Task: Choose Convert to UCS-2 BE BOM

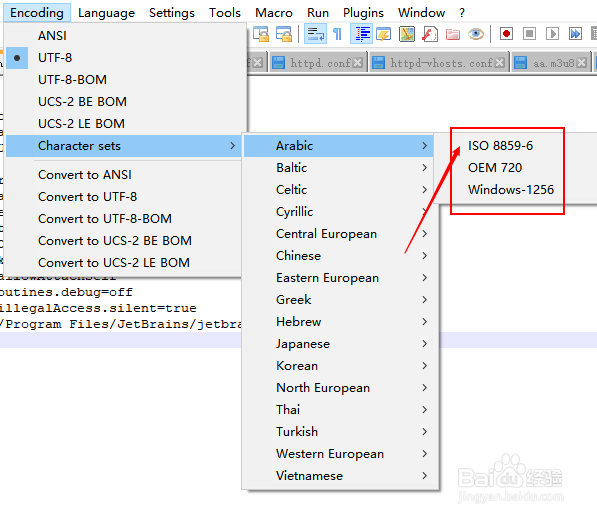Action: coord(124,241)
